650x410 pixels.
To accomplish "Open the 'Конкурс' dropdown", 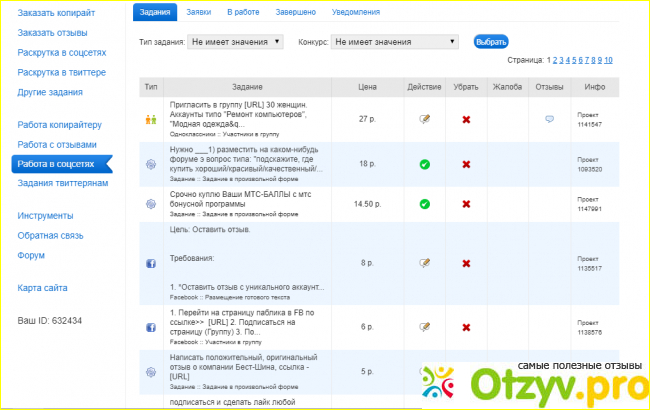I will [394, 42].
